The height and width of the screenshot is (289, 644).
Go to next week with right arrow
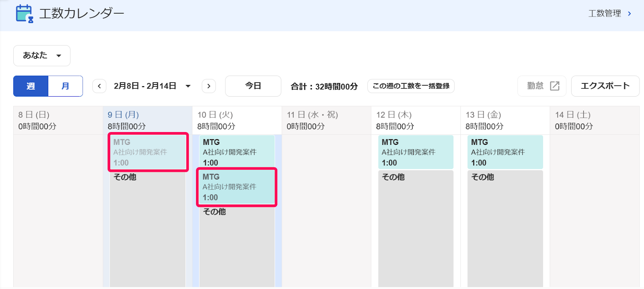pos(208,86)
